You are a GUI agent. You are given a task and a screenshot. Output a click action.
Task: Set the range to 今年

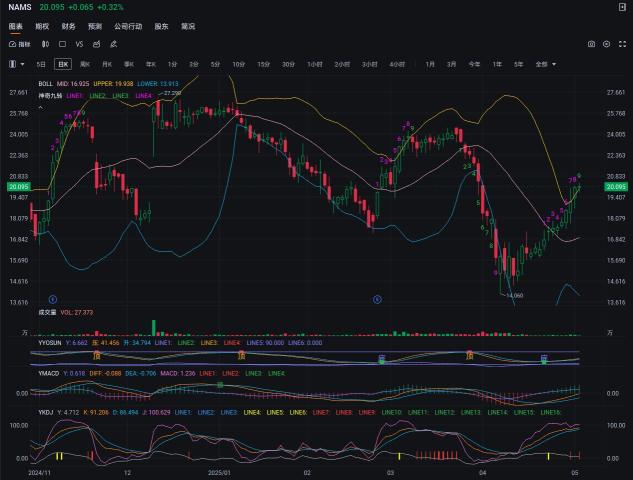tap(474, 64)
